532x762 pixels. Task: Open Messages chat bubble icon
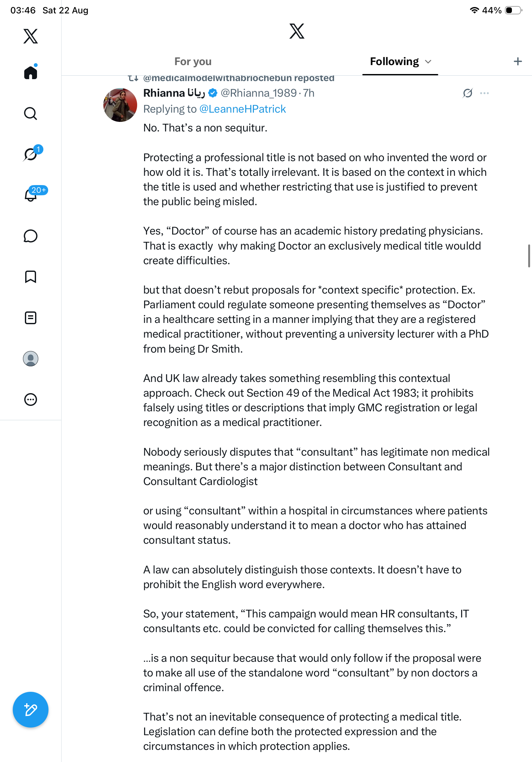[31, 236]
